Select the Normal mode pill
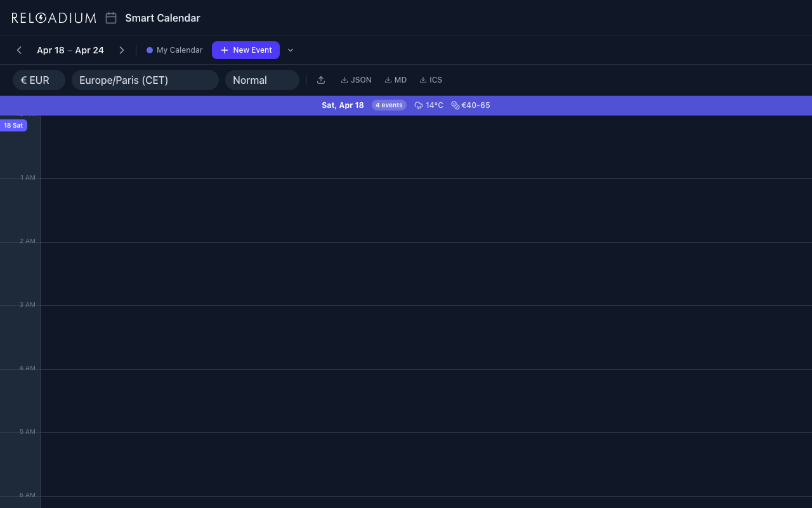Image resolution: width=812 pixels, height=508 pixels. pos(262,80)
